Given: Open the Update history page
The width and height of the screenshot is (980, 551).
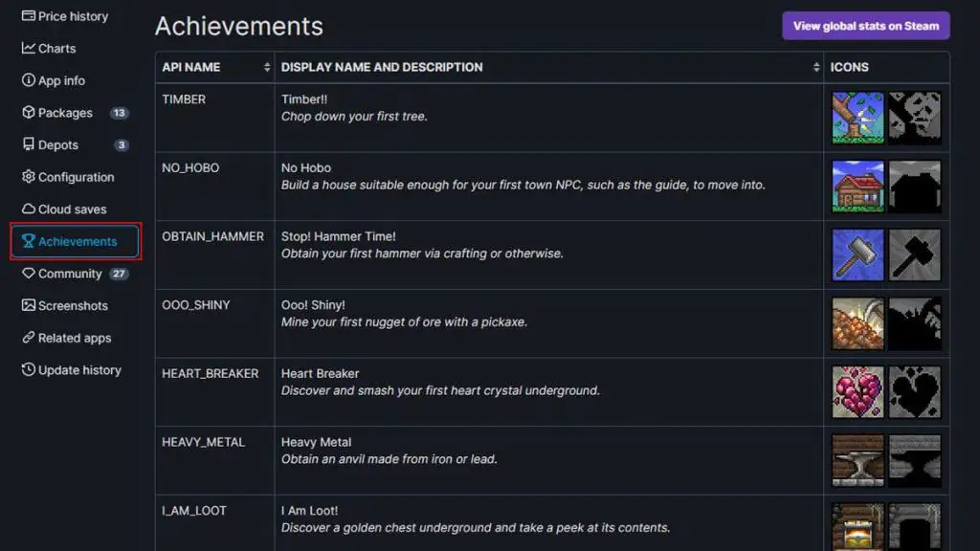Looking at the screenshot, I should tap(79, 370).
